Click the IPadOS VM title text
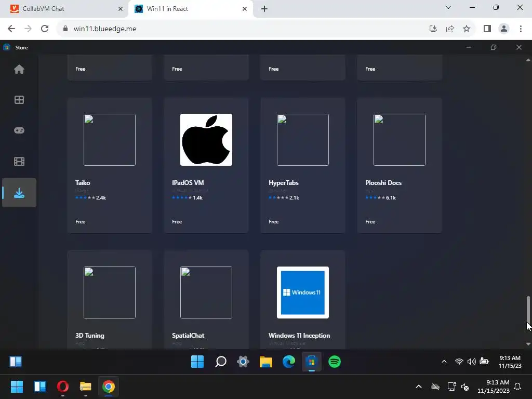532x399 pixels. pyautogui.click(x=188, y=182)
